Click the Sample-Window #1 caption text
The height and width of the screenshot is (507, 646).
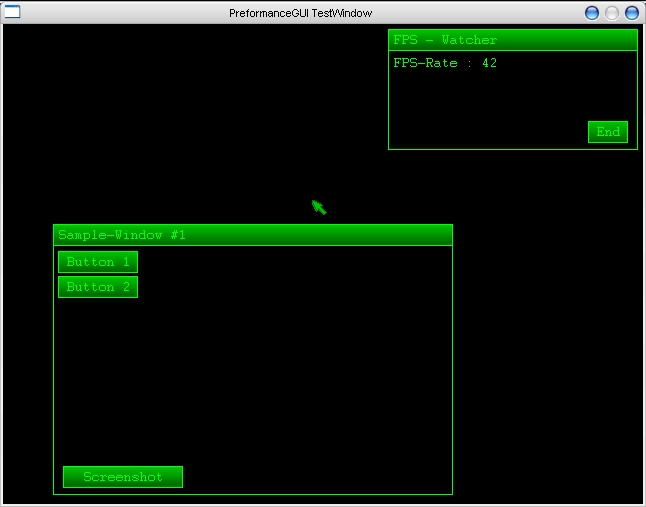(121, 235)
